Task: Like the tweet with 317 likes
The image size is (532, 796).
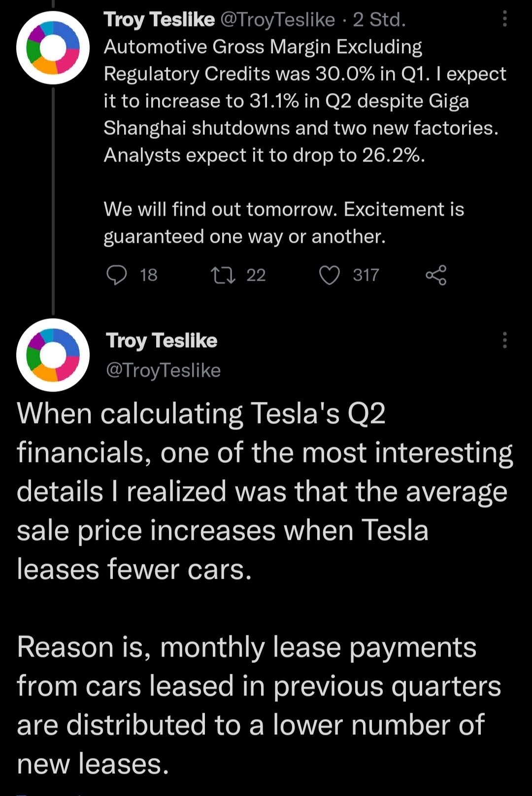Action: [330, 275]
